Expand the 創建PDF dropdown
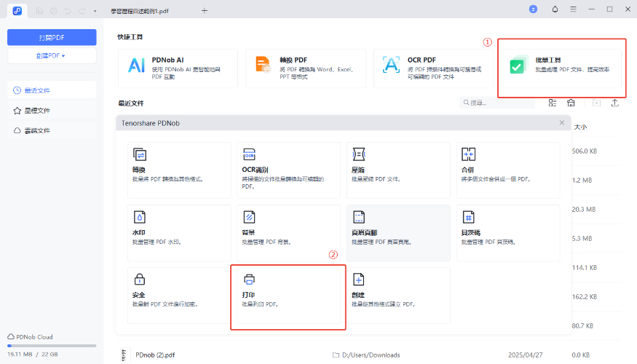Viewport: 637px width, 364px height. 52,55
